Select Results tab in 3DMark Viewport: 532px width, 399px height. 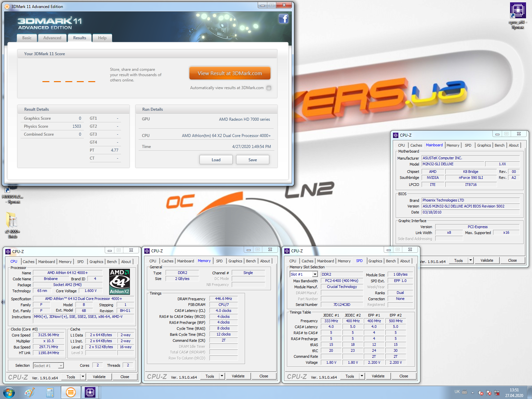[x=80, y=38]
